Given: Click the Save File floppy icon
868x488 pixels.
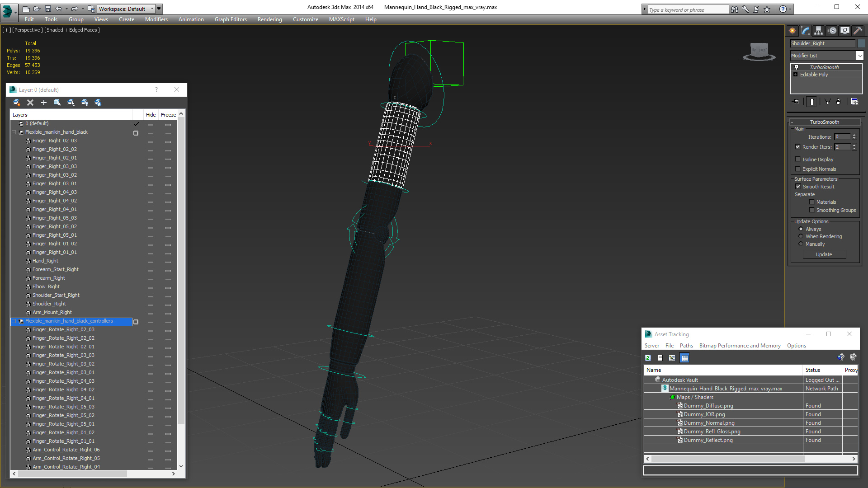Looking at the screenshot, I should pyautogui.click(x=47, y=9).
